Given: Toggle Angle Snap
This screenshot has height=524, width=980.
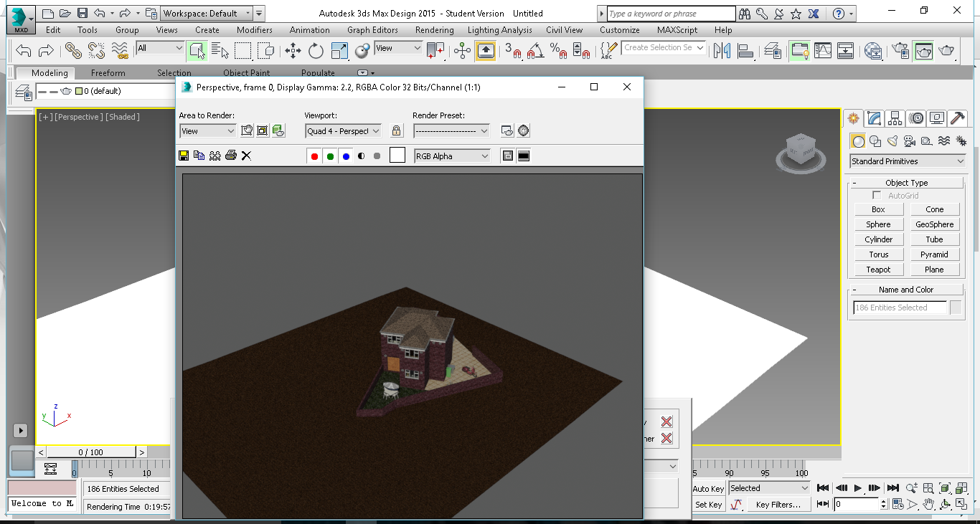Looking at the screenshot, I should click(536, 50).
